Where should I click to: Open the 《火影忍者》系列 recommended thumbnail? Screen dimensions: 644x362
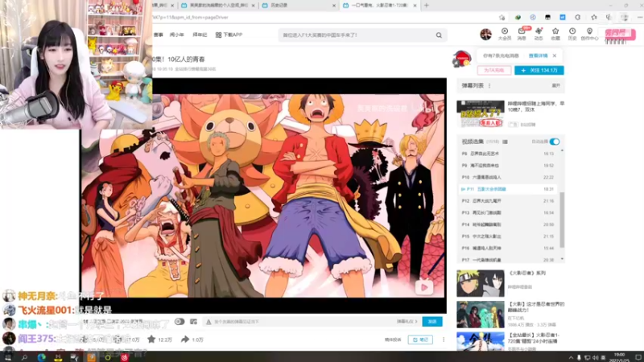[480, 283]
